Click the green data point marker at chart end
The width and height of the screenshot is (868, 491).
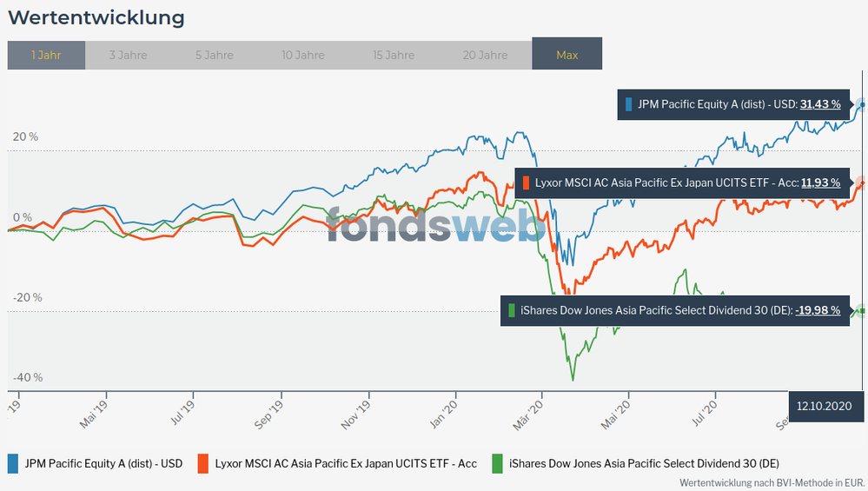pos(862,310)
